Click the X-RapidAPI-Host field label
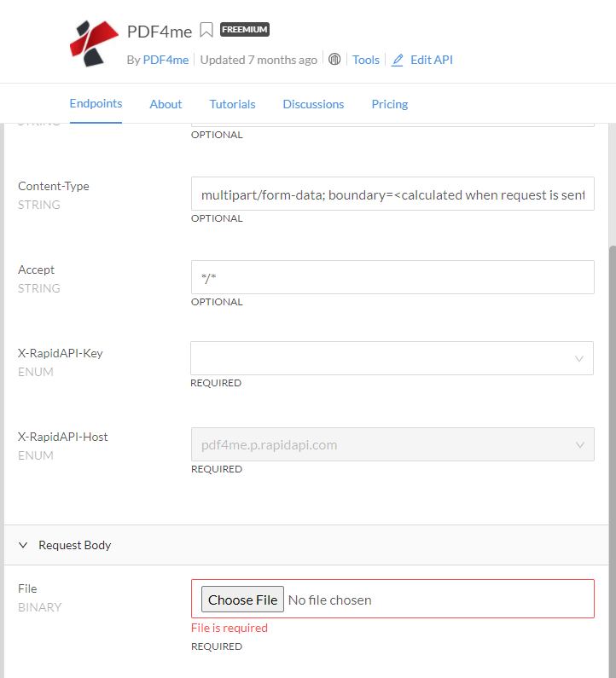Viewport: 616px width, 678px height. [x=63, y=437]
